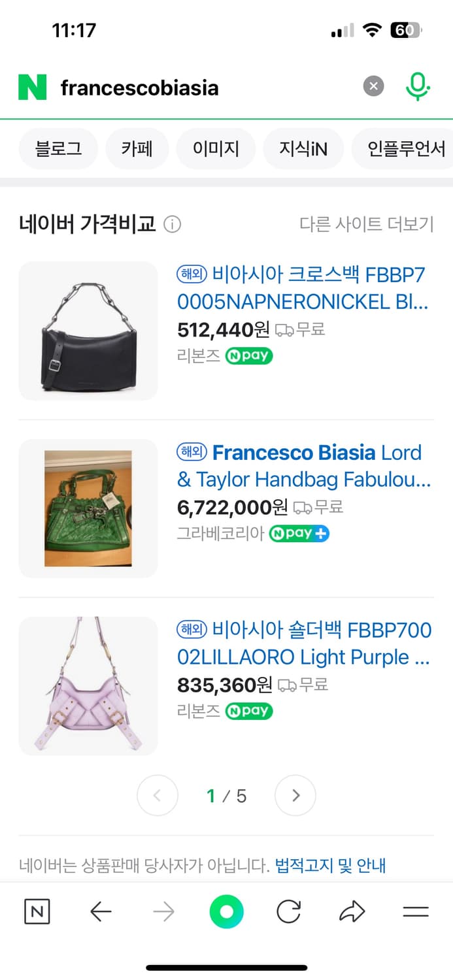Tap the francescobiasia search field
This screenshot has height=980, width=453.
[206, 87]
